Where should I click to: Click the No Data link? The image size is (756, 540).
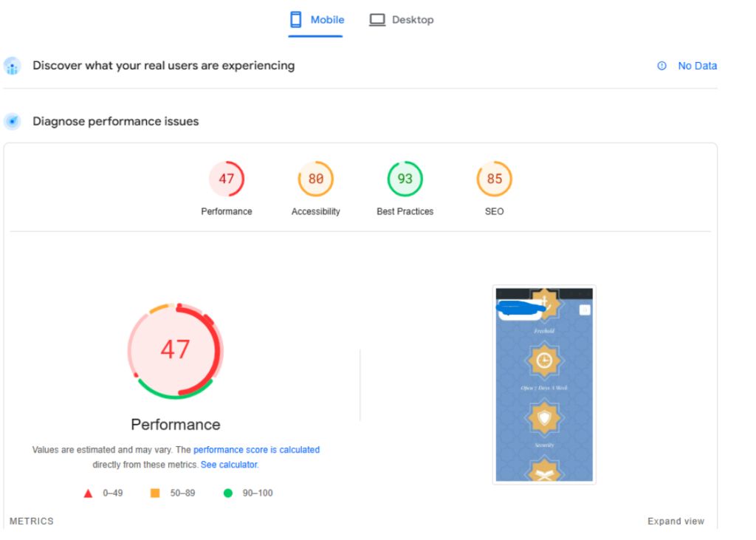697,66
